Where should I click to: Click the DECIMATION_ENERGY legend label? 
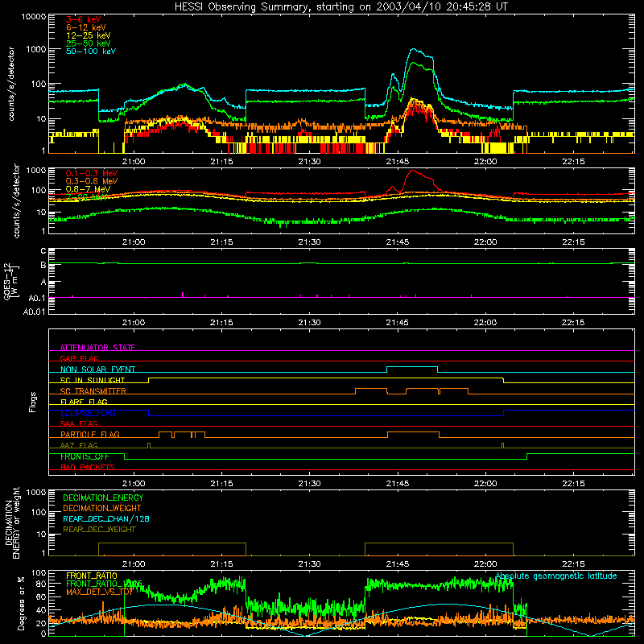click(x=103, y=497)
